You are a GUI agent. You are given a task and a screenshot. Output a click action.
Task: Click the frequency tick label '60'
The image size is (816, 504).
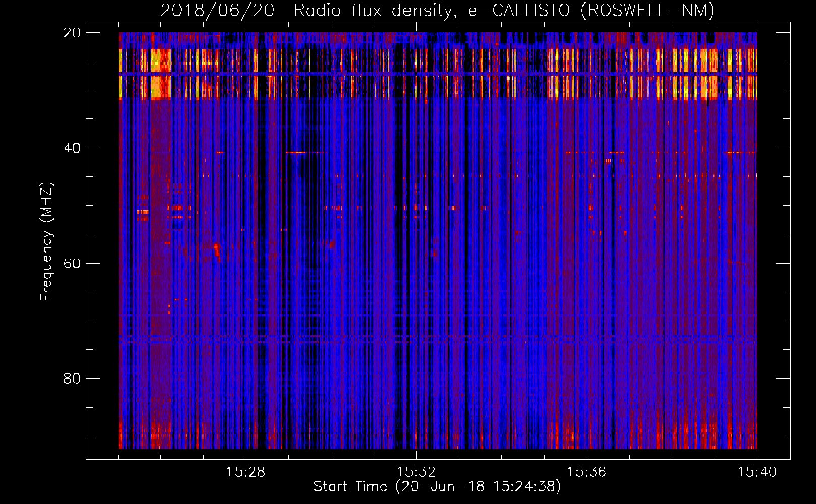click(72, 264)
